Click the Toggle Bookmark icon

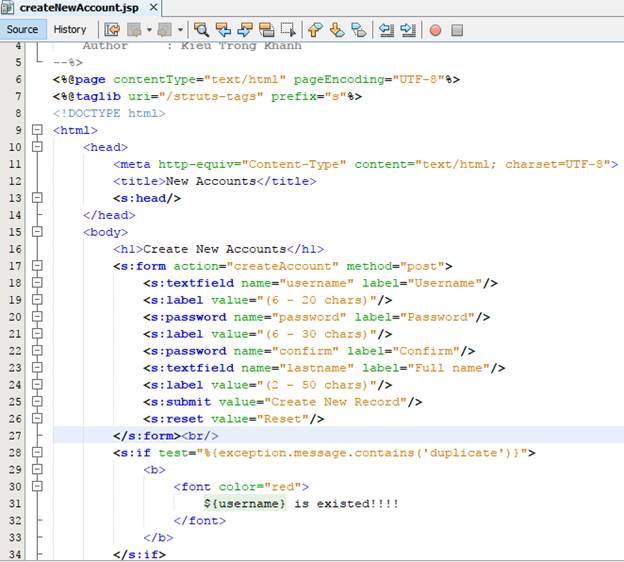coord(359,30)
